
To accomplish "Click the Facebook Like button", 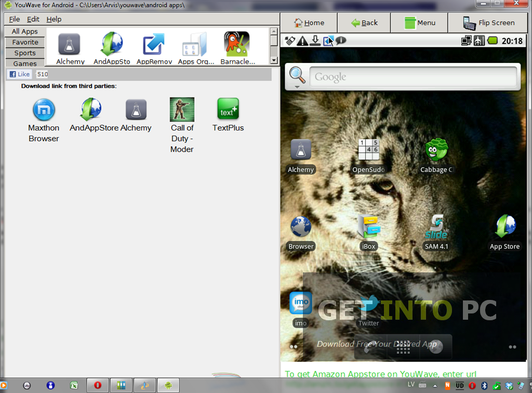I will [x=20, y=74].
